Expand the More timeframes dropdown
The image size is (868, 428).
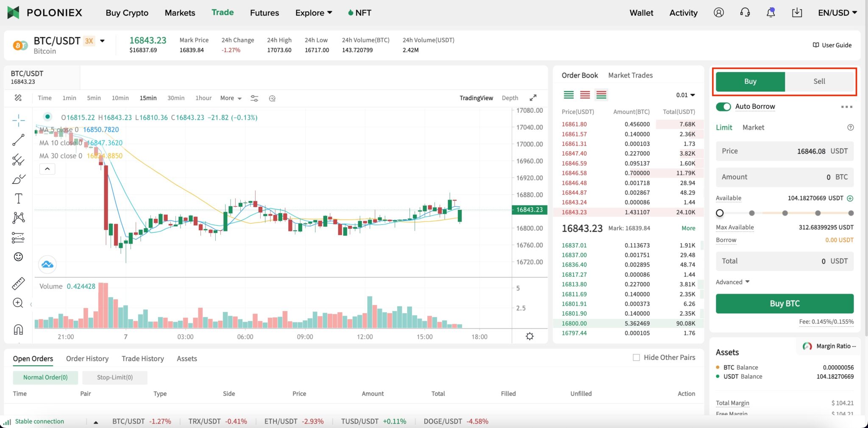231,98
